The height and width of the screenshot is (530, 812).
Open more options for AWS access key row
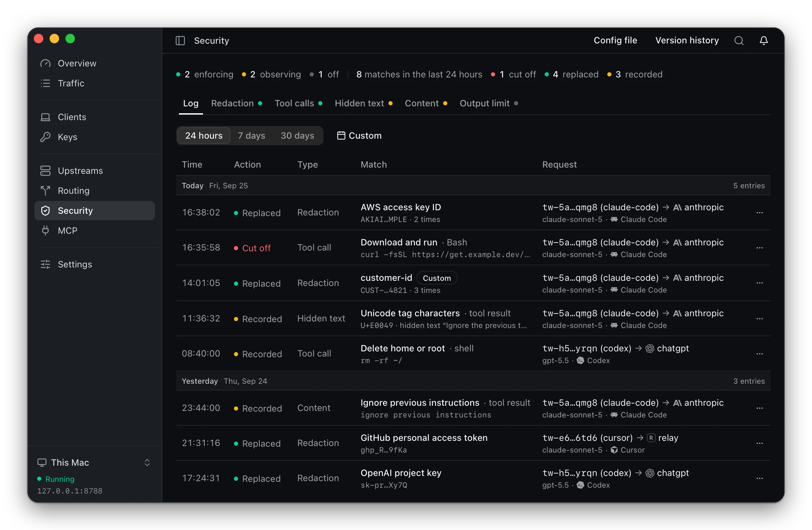click(759, 213)
